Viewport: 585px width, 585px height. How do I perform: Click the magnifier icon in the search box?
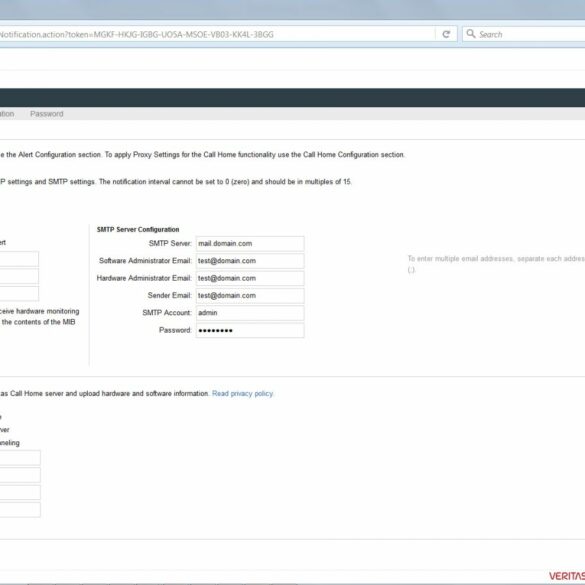(471, 34)
